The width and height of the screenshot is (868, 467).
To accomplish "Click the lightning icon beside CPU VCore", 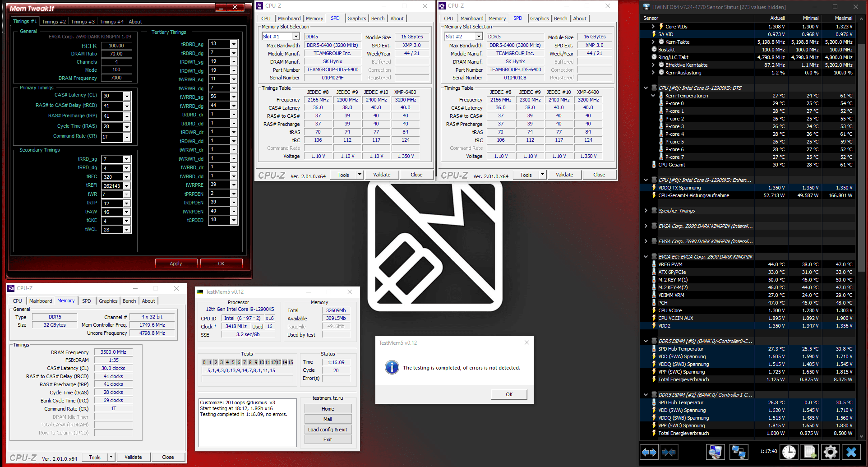I will coord(654,310).
